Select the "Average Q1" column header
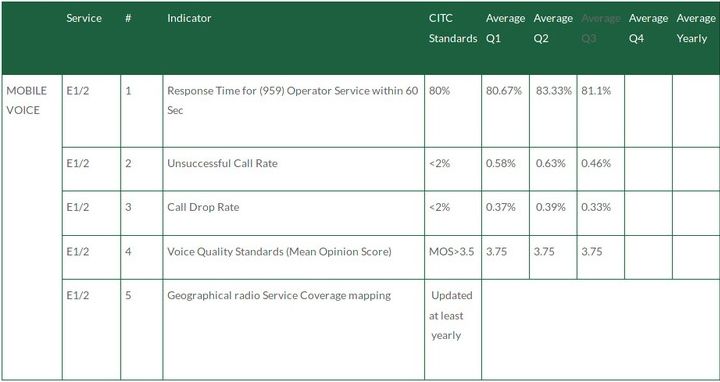The image size is (720, 382). (x=505, y=28)
